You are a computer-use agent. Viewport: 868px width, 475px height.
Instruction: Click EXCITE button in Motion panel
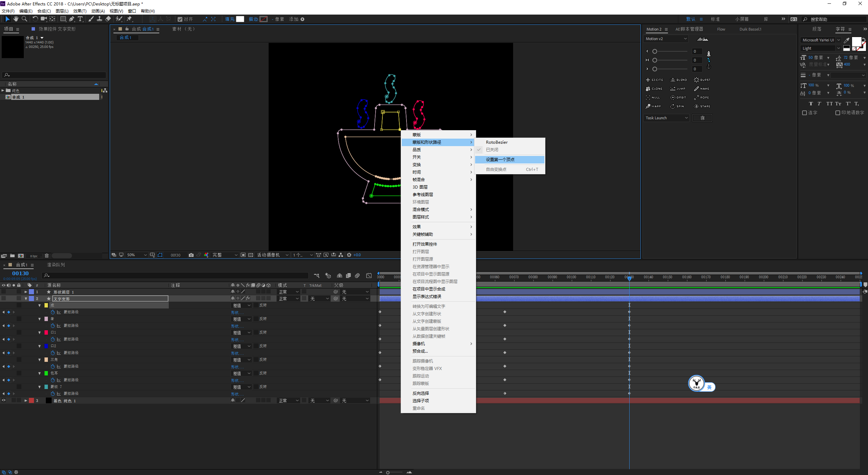[654, 79]
